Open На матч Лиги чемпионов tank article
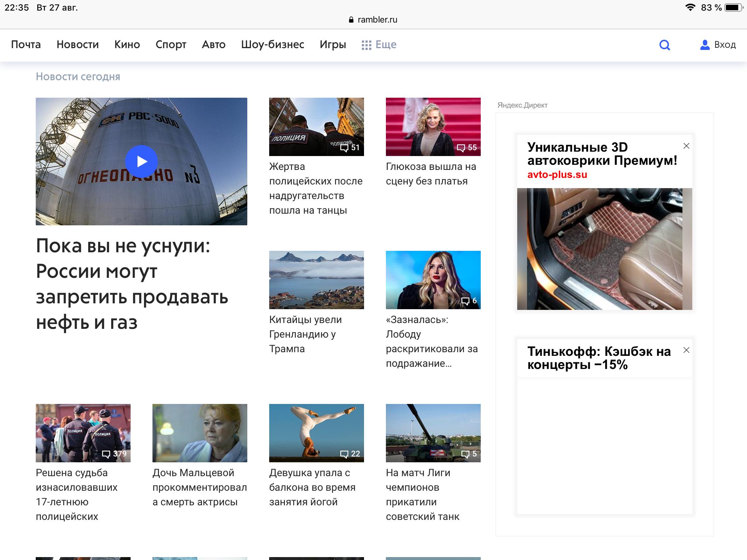This screenshot has height=560, width=747. pos(423,495)
